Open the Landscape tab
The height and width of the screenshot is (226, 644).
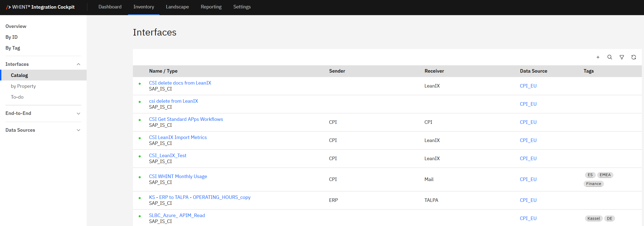click(x=177, y=7)
